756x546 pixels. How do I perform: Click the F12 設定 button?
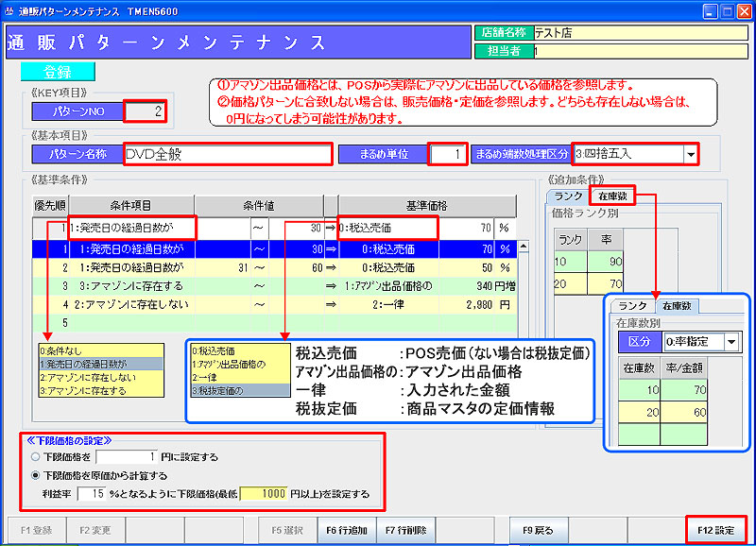click(716, 530)
